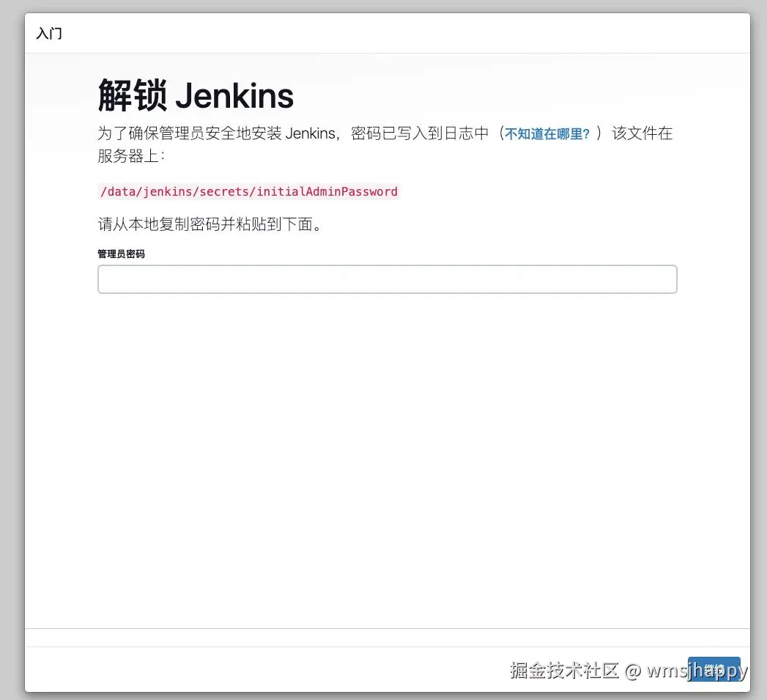
Task: Click the '解锁 Jenkins' heading
Action: click(x=196, y=95)
